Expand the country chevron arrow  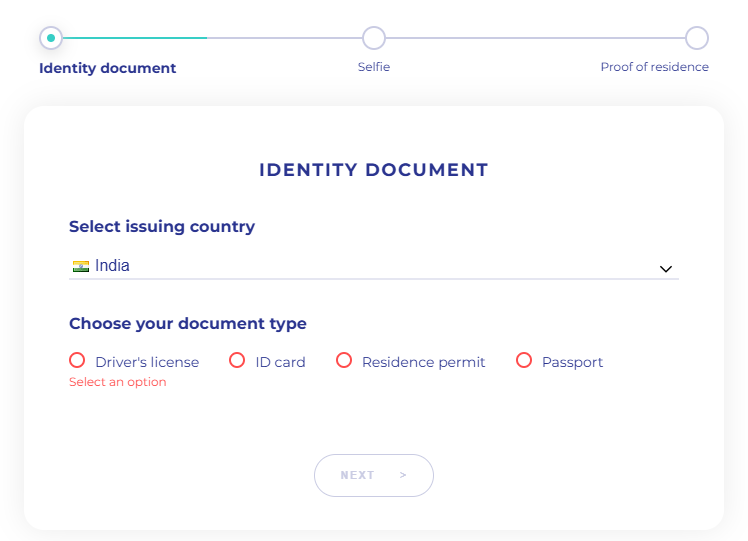(x=666, y=269)
